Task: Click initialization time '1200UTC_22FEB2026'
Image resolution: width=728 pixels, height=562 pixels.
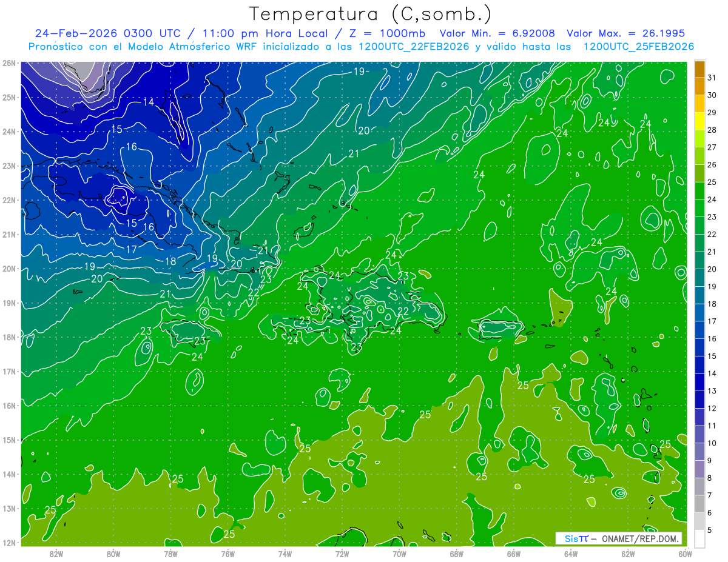Action: pos(414,47)
